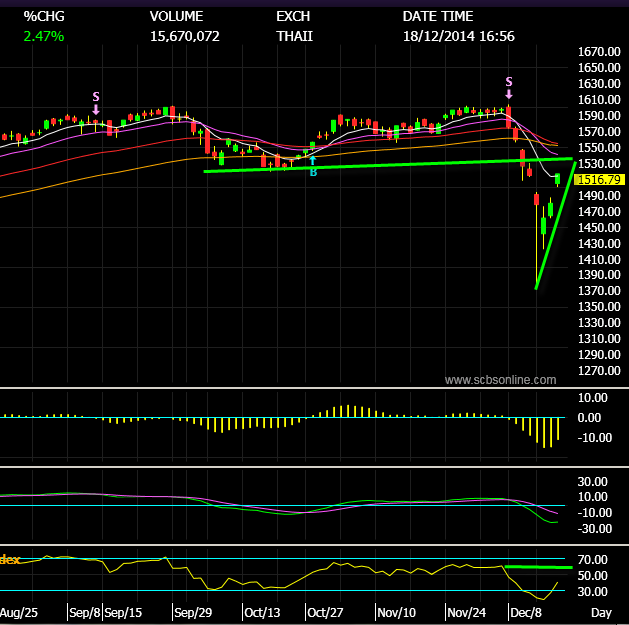Click the Dec/8 date axis label
The image size is (629, 625).
click(x=526, y=613)
